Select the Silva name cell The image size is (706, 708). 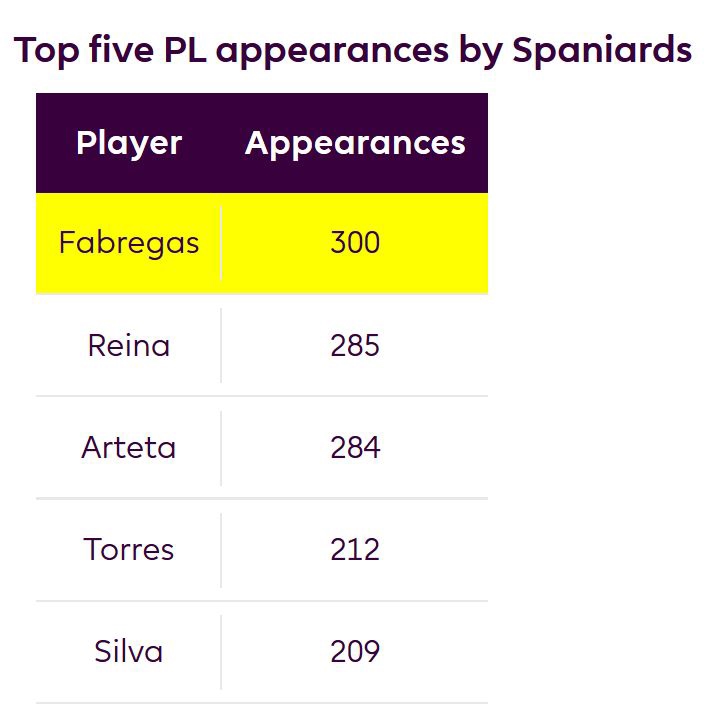[x=129, y=652]
